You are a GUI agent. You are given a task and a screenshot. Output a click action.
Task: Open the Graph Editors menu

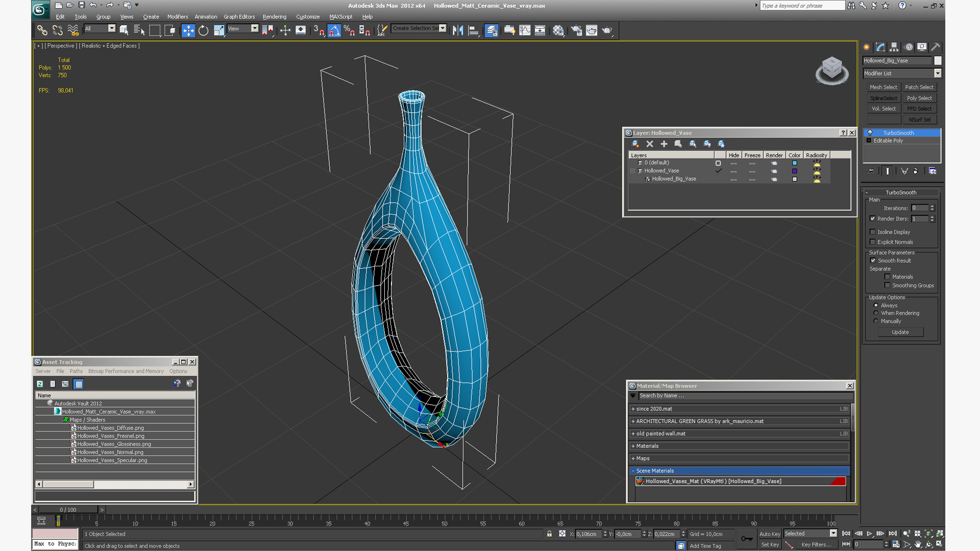(239, 17)
